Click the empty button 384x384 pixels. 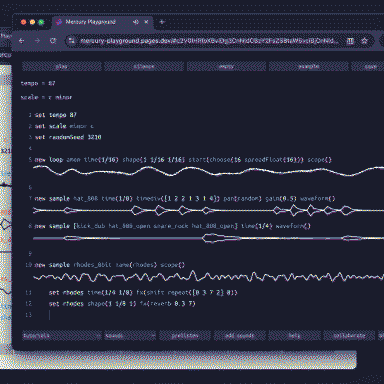tap(226, 66)
